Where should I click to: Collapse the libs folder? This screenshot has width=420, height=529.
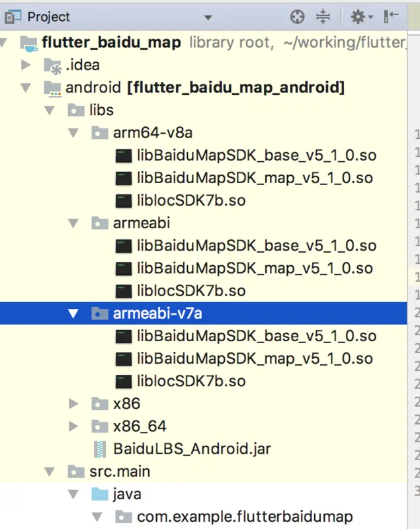click(50, 110)
